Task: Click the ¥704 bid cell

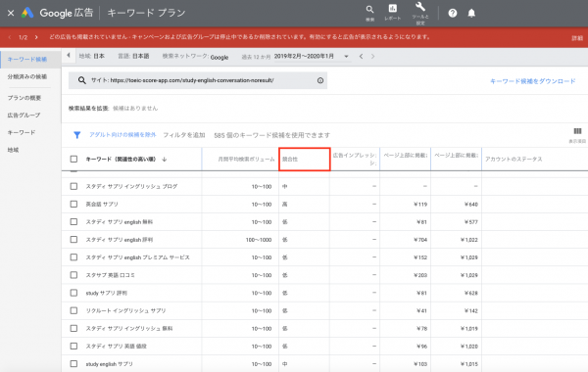Action: 420,240
